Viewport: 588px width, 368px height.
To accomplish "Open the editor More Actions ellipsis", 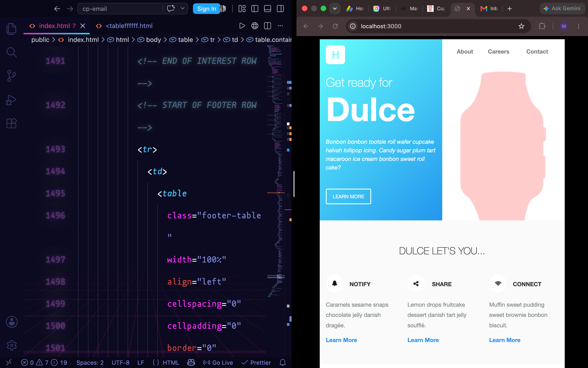I will (x=280, y=26).
